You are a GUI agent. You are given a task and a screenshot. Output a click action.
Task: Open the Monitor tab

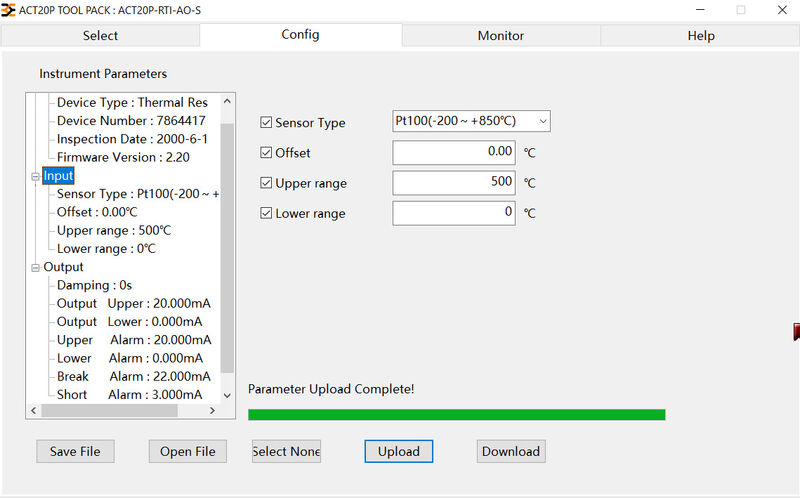pyautogui.click(x=501, y=36)
